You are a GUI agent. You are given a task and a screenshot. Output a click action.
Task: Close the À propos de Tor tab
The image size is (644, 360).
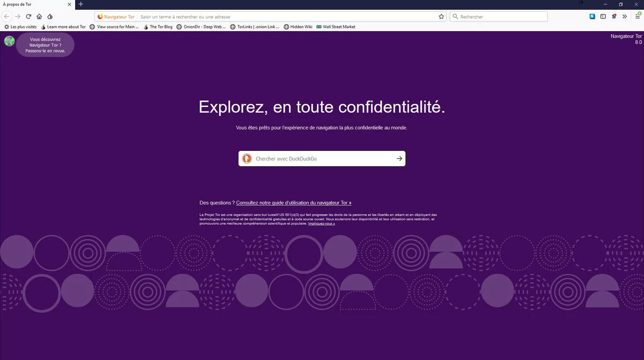[x=69, y=4]
